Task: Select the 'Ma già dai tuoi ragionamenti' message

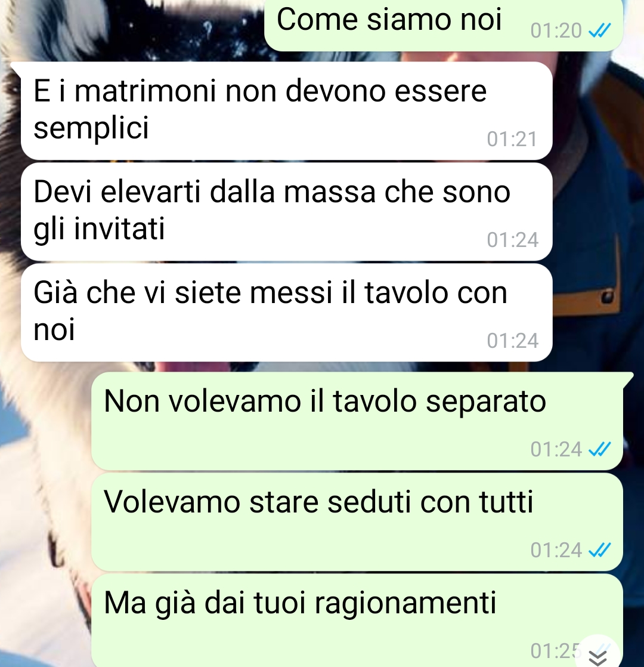Action: pos(357,620)
